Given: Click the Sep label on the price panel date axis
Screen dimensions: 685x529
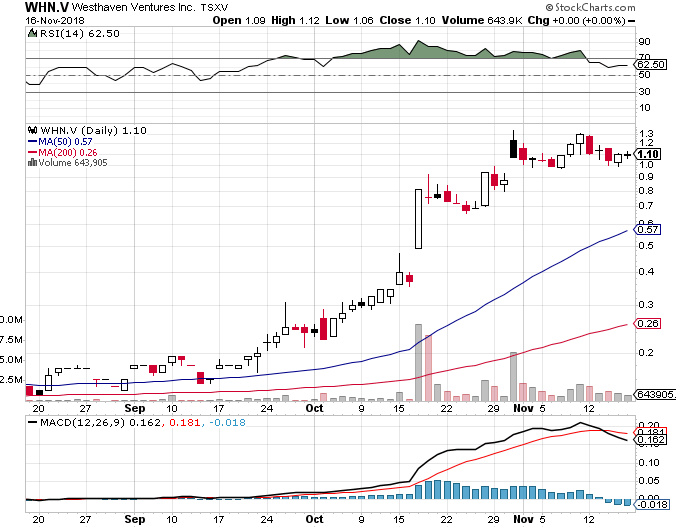Looking at the screenshot, I should tap(135, 408).
